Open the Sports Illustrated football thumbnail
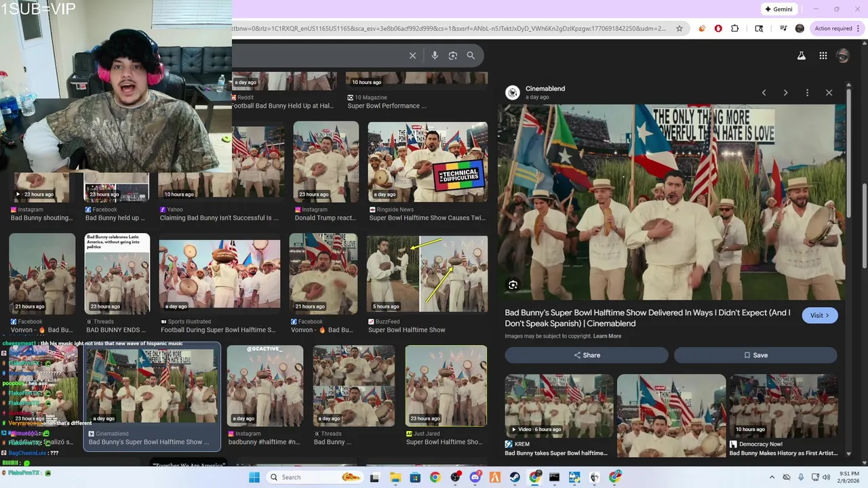The width and height of the screenshot is (868, 488). pyautogui.click(x=219, y=275)
